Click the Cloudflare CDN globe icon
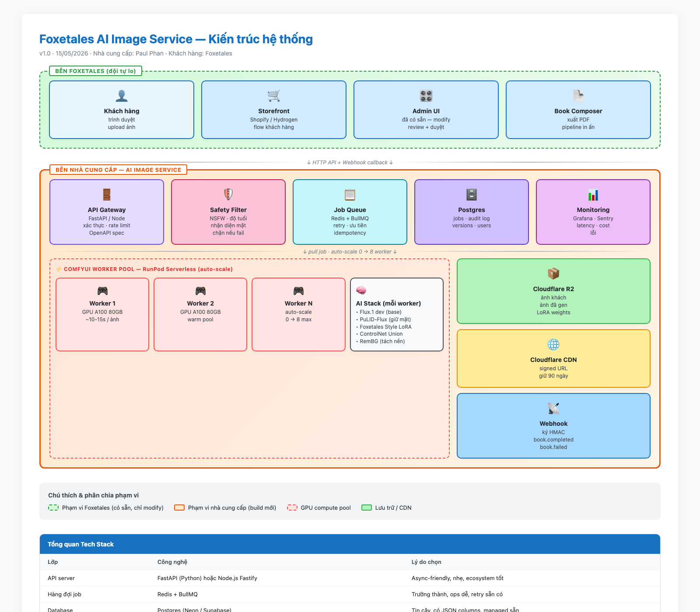The width and height of the screenshot is (700, 612). tap(553, 344)
